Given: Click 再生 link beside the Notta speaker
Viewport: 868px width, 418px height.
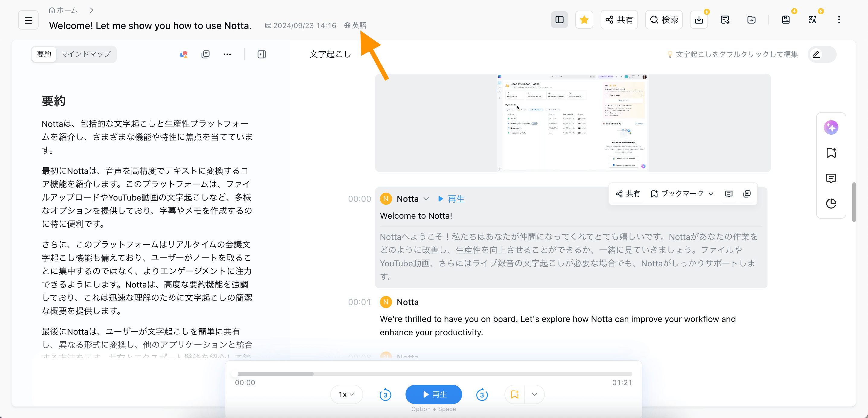Looking at the screenshot, I should 451,199.
